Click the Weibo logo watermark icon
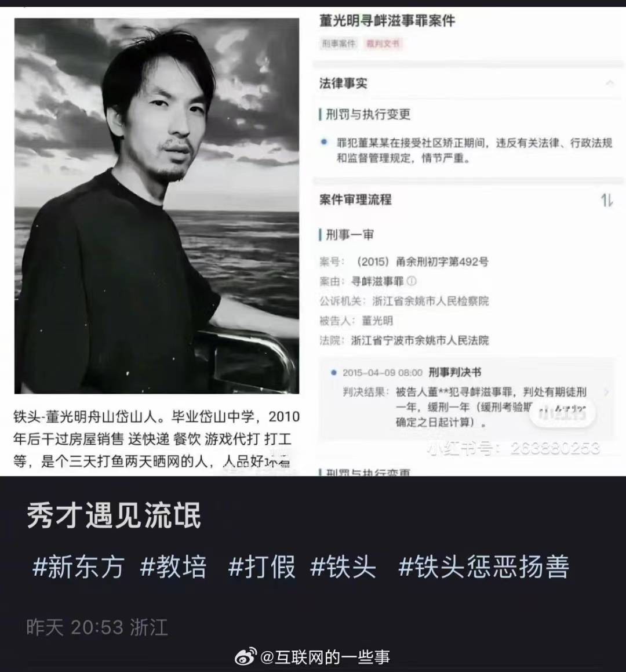This screenshot has width=626, height=672. [x=246, y=656]
